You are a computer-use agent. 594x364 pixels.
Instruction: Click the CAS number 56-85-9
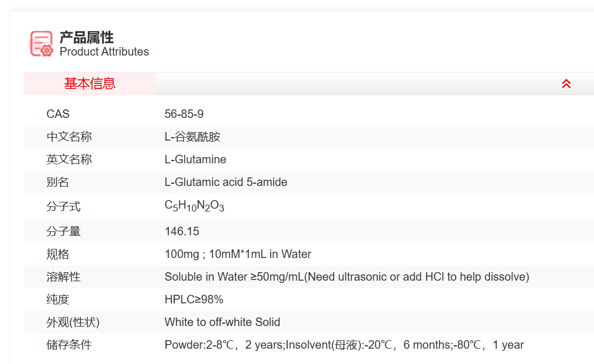click(184, 114)
